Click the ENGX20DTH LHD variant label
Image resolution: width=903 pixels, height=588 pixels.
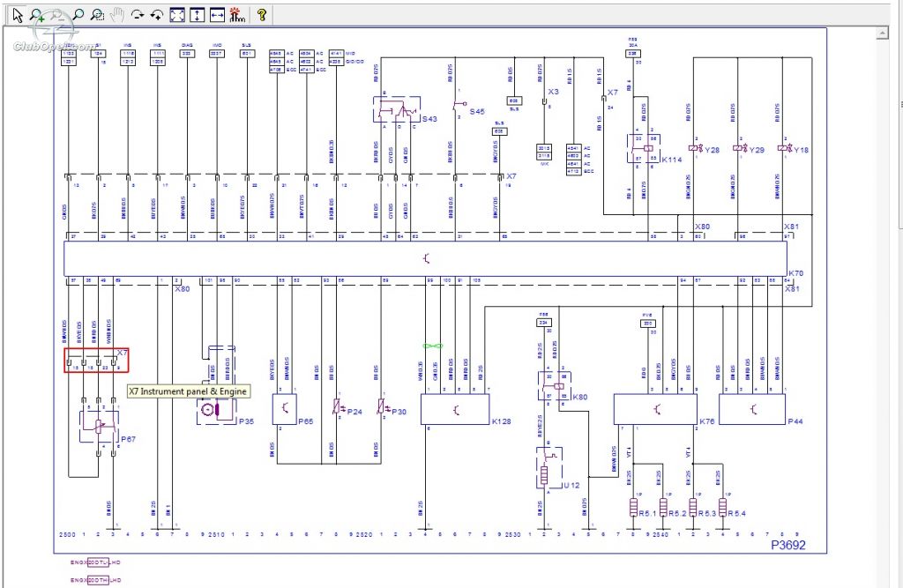(x=96, y=580)
